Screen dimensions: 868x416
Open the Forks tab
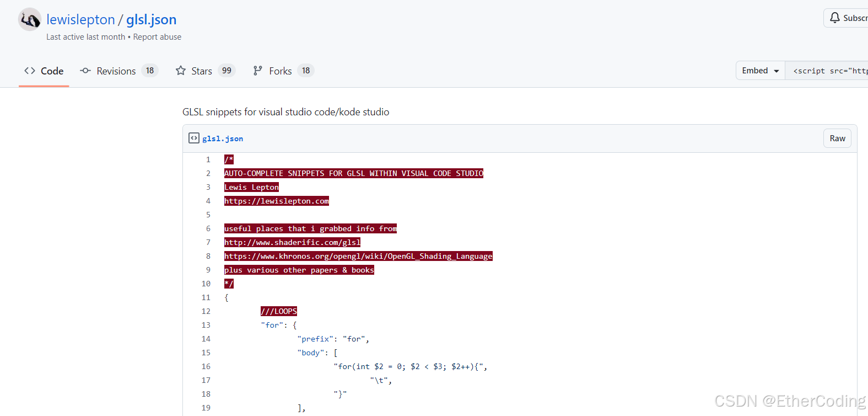(283, 71)
